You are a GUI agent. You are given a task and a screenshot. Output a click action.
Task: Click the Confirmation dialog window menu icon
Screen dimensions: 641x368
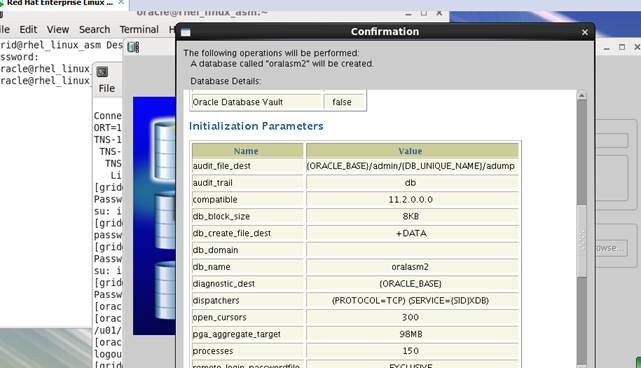pos(186,32)
